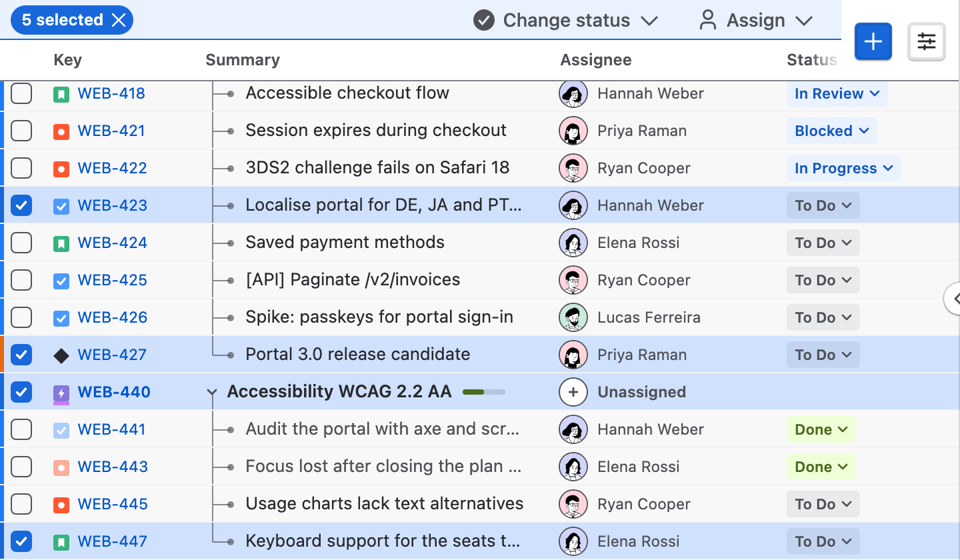Open Blocked status dropdown for WEB-421
Screen dimensions: 960x560
tap(832, 131)
